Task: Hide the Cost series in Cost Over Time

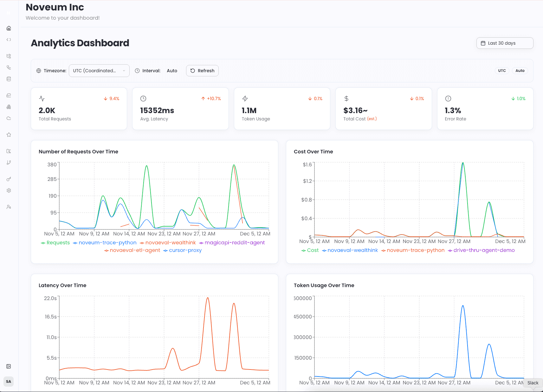Action: (310, 250)
